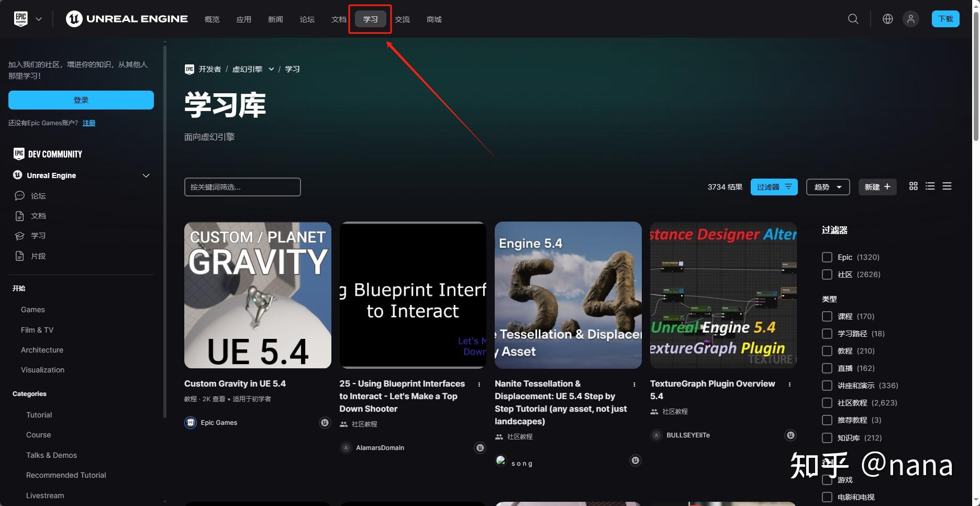980x506 pixels.
Task: Check the 课程 (170) filter checkbox
Action: [827, 316]
